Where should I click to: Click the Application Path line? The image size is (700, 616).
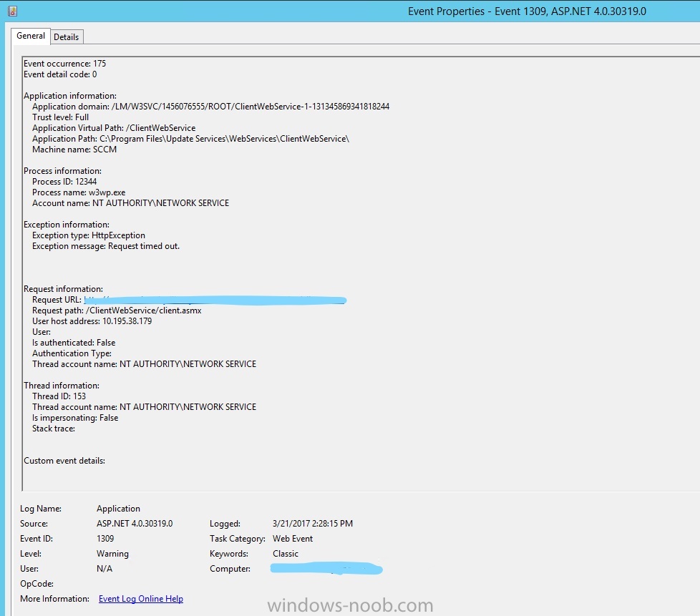(190, 138)
